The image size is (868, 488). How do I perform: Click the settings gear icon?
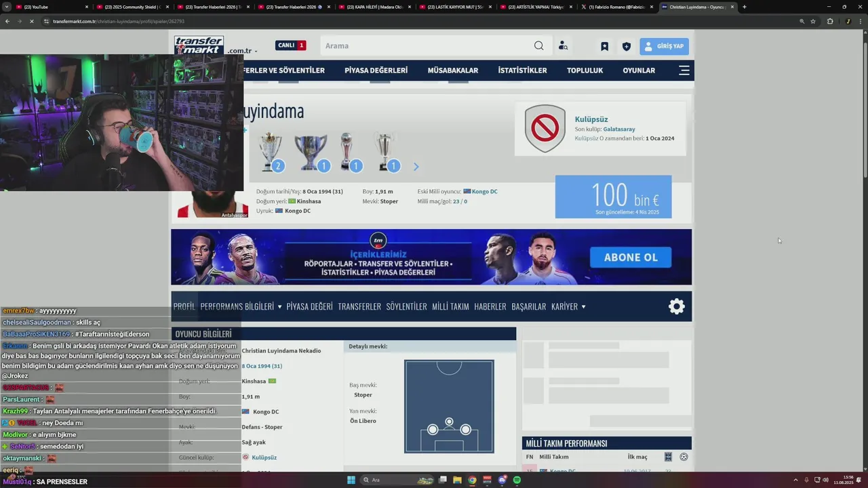click(x=676, y=306)
